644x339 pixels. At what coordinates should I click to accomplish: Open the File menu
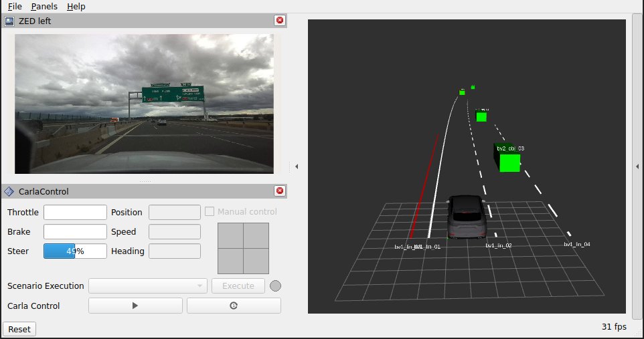(x=15, y=7)
